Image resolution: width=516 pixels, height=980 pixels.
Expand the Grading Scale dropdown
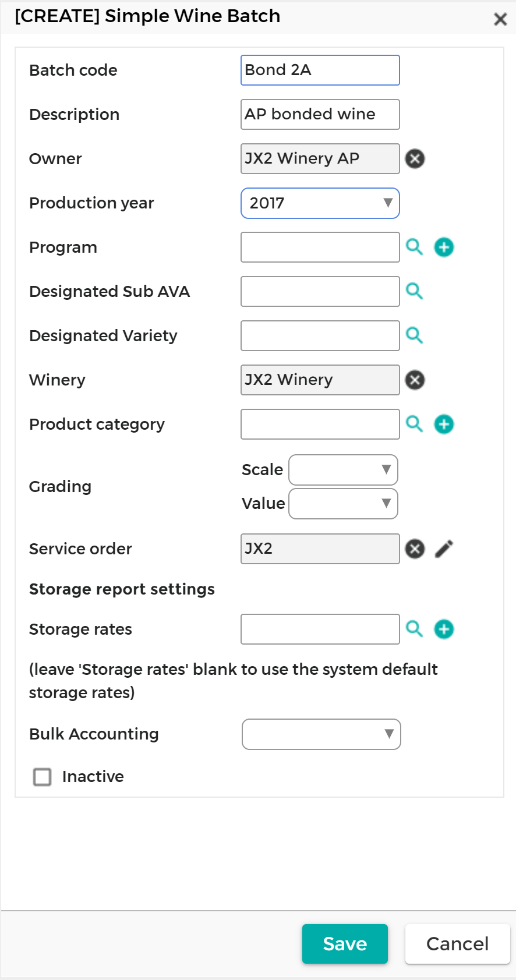point(343,470)
